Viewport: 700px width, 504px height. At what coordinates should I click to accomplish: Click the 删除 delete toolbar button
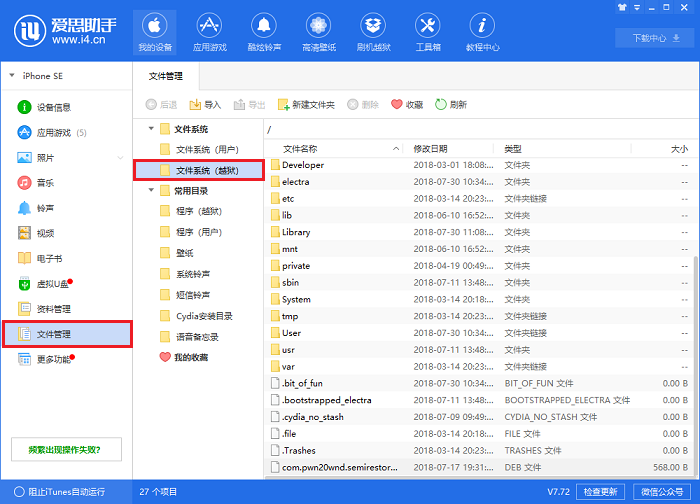(362, 104)
